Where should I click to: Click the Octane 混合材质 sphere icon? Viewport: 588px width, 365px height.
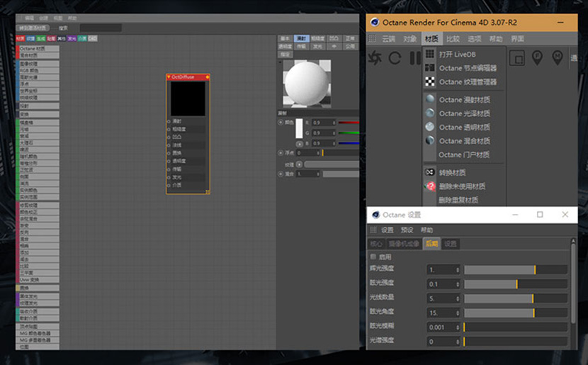(430, 140)
